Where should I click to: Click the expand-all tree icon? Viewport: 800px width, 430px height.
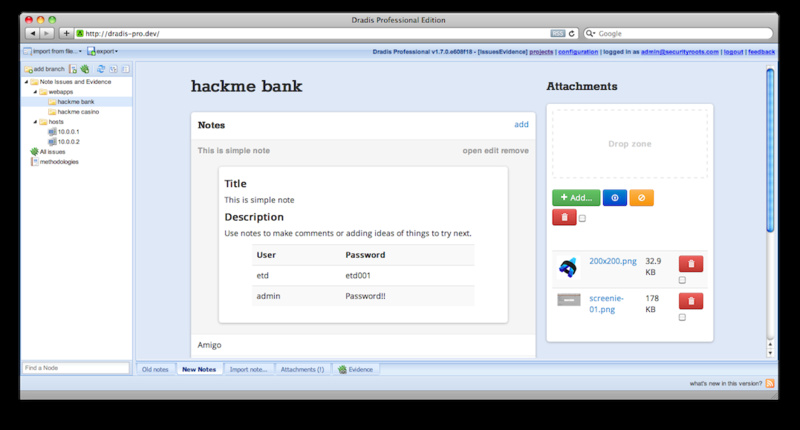click(113, 69)
